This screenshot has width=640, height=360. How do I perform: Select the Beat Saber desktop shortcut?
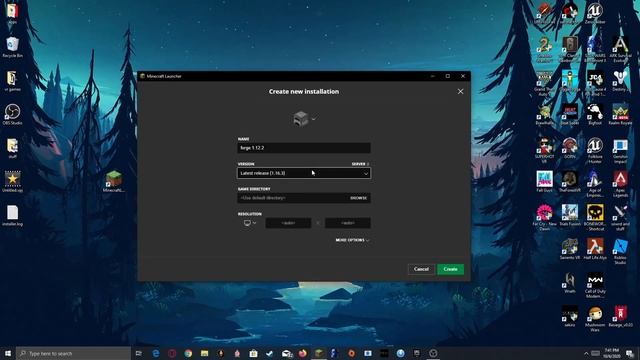coord(570,114)
